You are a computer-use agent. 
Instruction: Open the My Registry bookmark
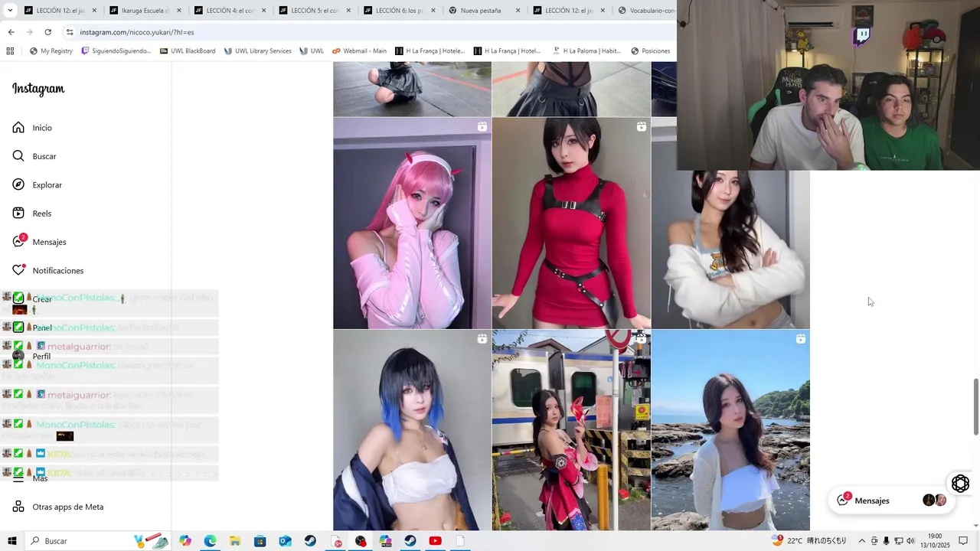(51, 51)
